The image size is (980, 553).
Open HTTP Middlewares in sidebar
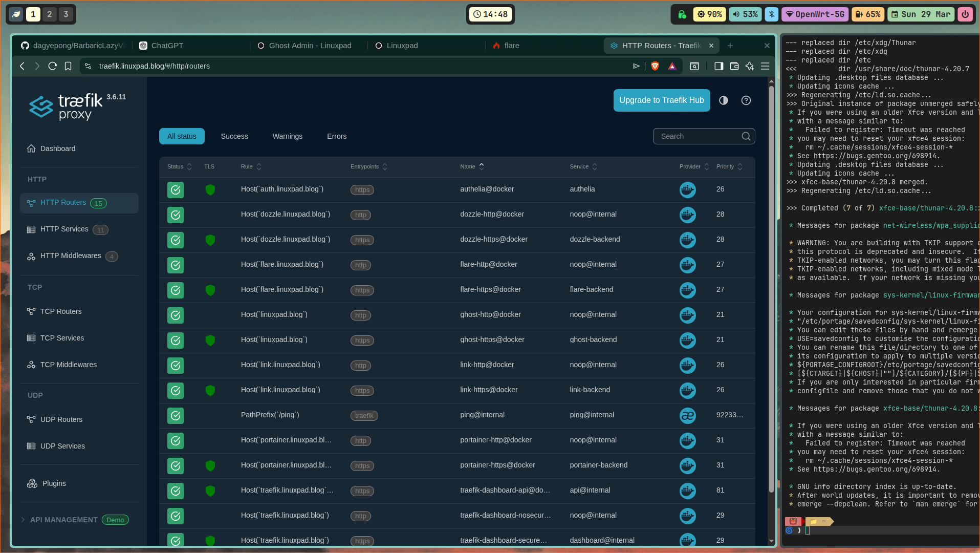pos(71,256)
